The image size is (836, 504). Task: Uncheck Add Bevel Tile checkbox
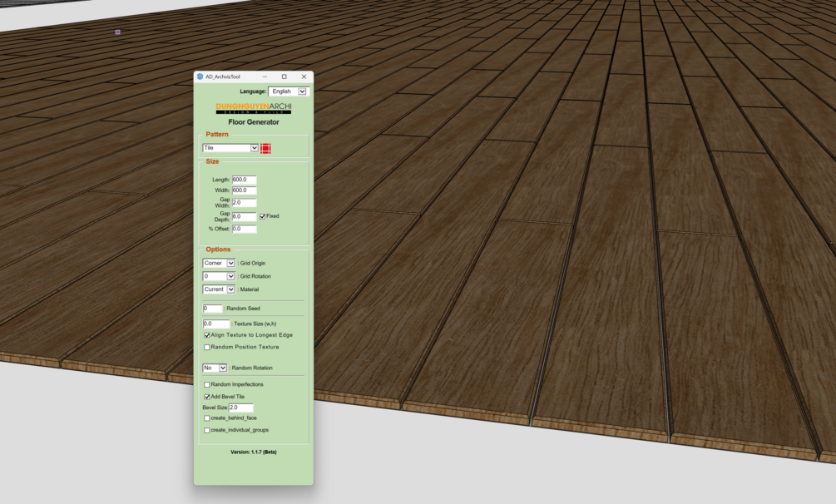pyautogui.click(x=207, y=397)
